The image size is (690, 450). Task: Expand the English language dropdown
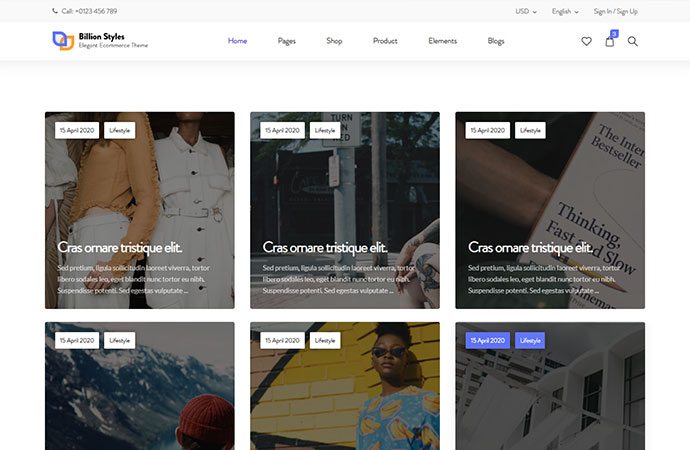coord(565,11)
